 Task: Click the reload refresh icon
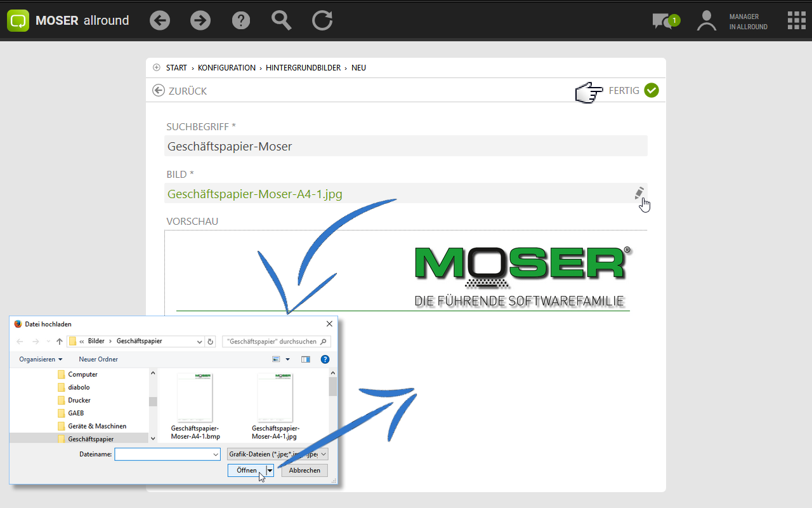[322, 20]
